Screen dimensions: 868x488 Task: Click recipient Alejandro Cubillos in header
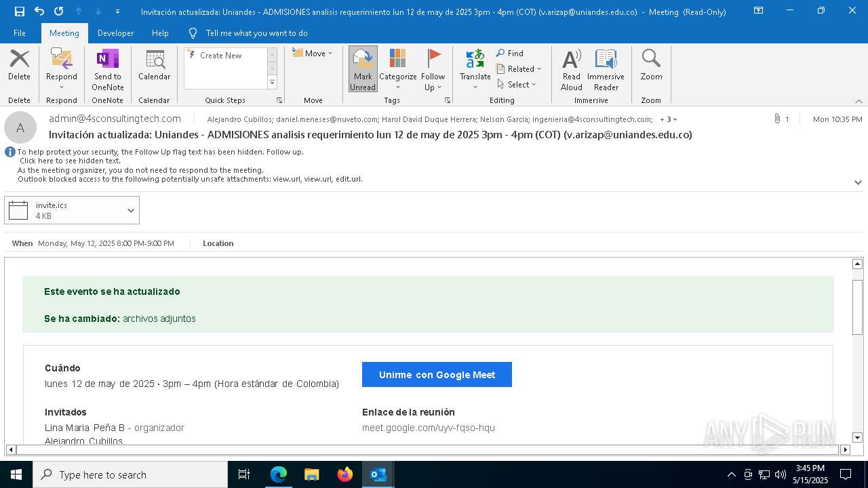[239, 119]
